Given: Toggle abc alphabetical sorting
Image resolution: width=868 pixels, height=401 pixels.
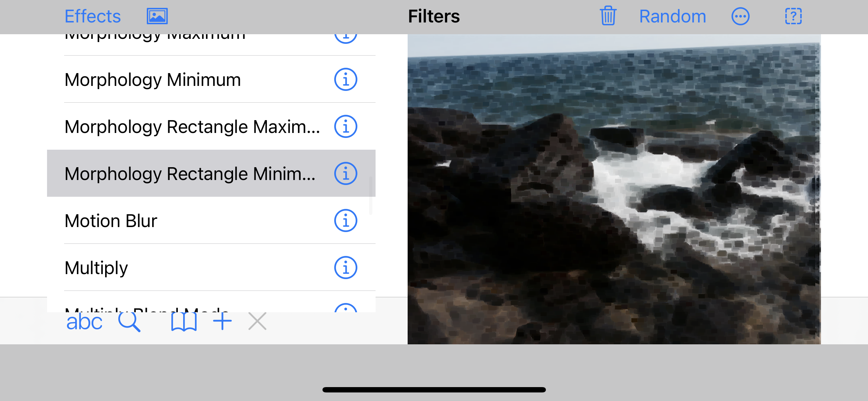Looking at the screenshot, I should 84,322.
